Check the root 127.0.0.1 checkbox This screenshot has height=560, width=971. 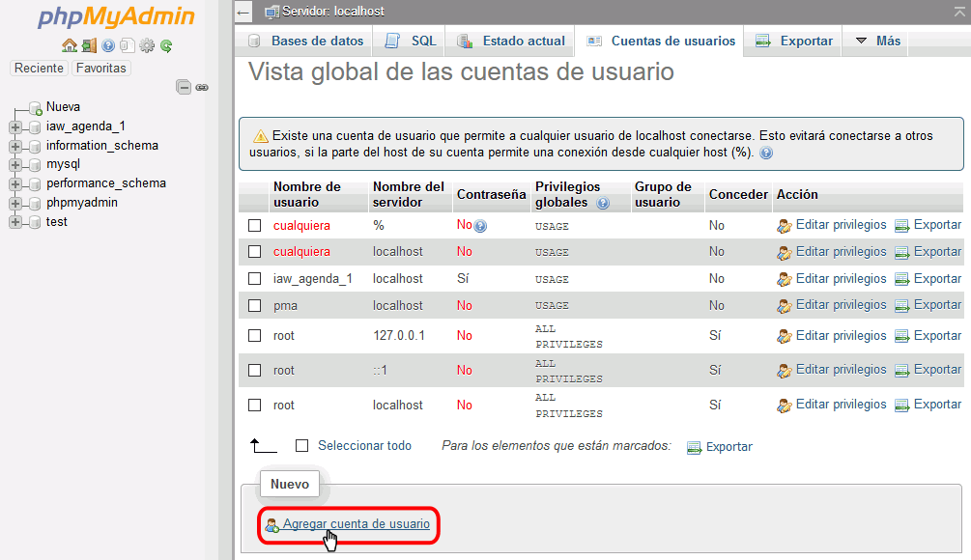pos(254,335)
